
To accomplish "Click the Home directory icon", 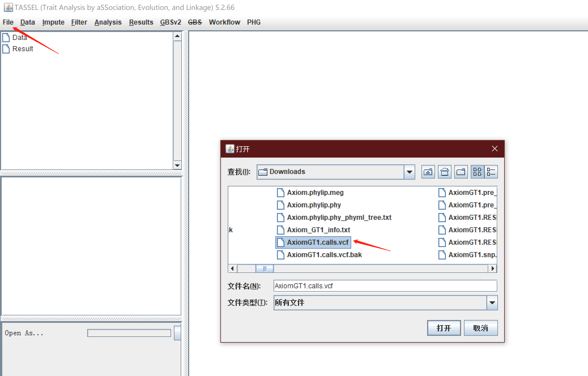I will click(444, 172).
